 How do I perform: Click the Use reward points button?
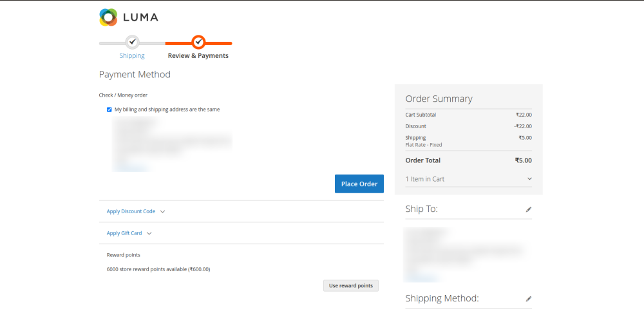click(351, 285)
